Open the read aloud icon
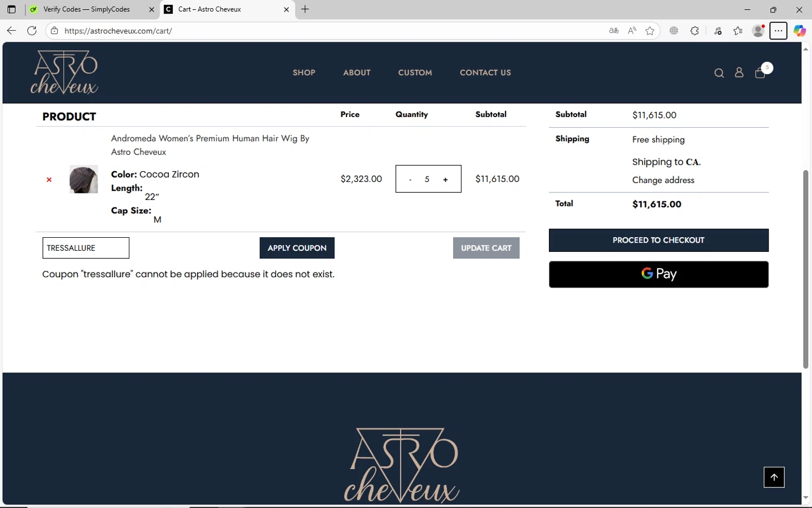 [632, 31]
